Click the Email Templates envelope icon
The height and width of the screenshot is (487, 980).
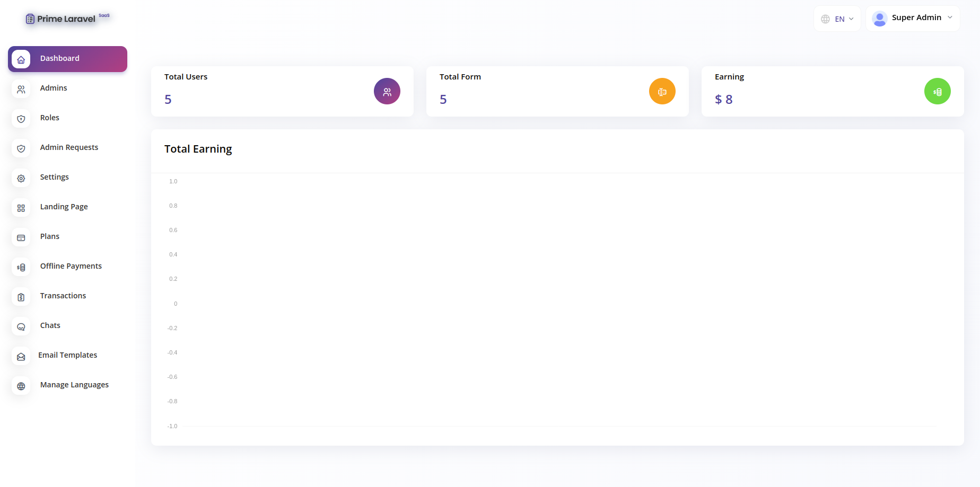click(21, 357)
